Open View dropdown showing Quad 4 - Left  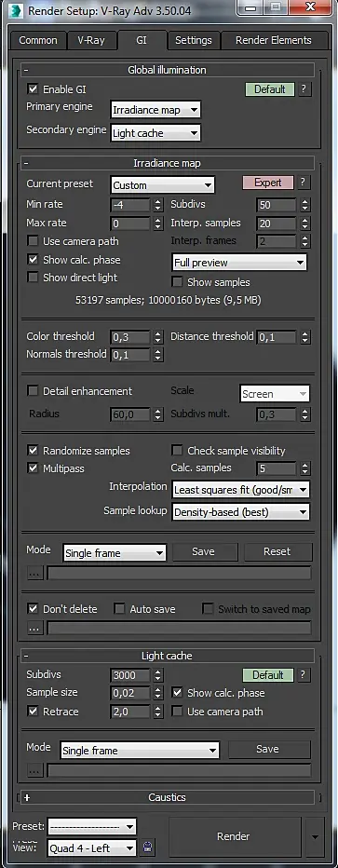92,848
